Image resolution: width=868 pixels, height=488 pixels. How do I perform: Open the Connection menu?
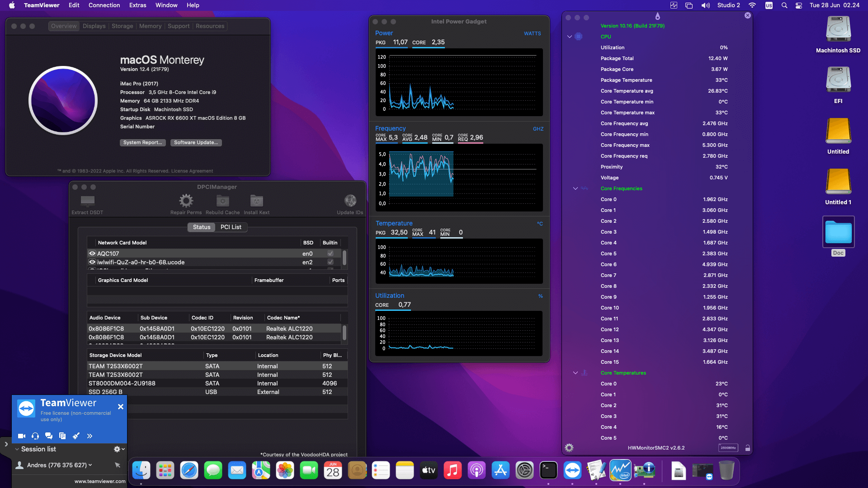click(104, 5)
